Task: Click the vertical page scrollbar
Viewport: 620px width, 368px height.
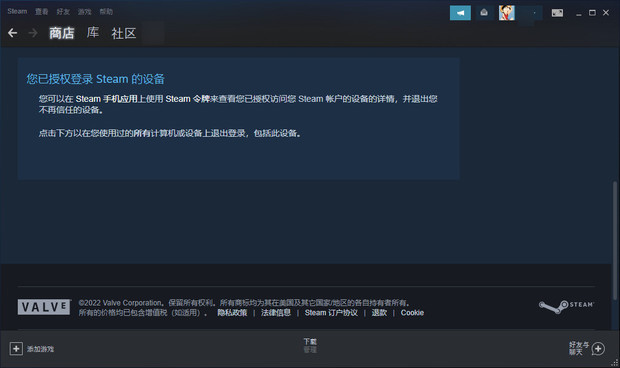Action: click(x=614, y=240)
